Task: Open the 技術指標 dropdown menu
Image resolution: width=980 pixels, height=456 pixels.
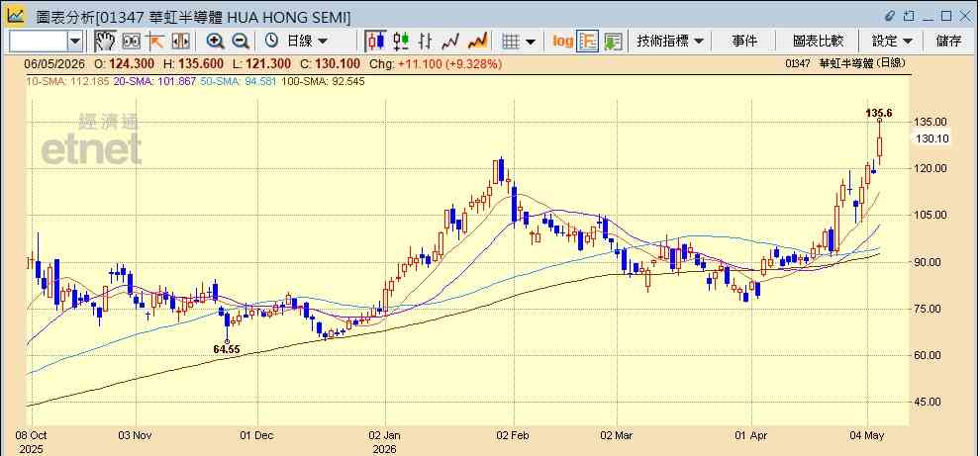Action: pos(670,42)
